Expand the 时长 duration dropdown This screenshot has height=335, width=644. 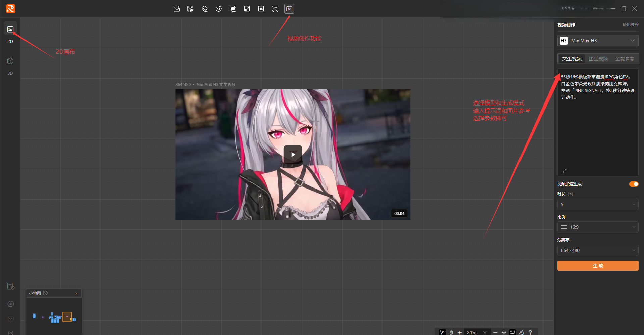click(598, 204)
